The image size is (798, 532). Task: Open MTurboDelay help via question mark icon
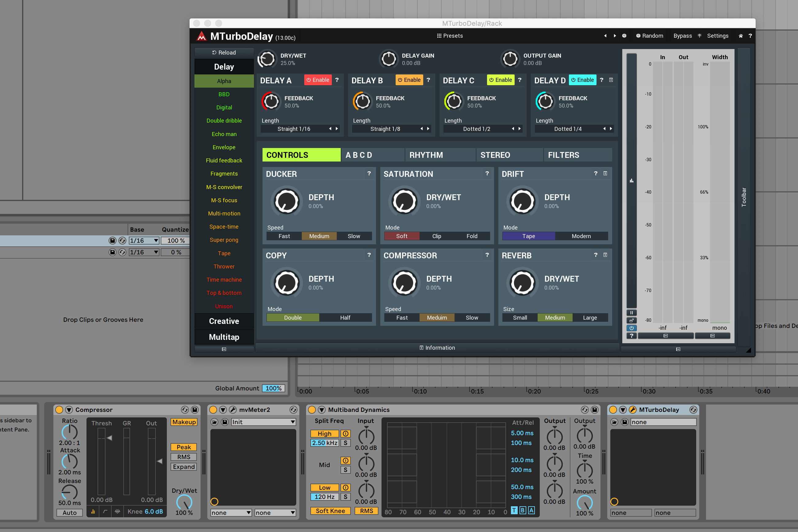tap(750, 36)
